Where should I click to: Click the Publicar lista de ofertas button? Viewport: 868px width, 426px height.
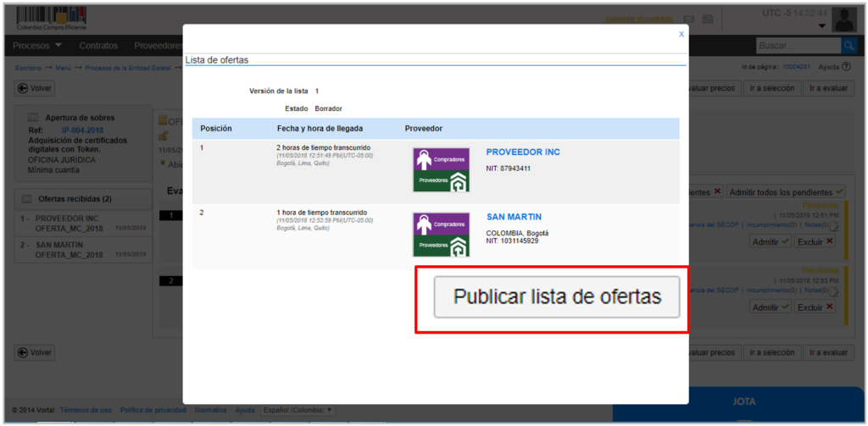coord(556,297)
